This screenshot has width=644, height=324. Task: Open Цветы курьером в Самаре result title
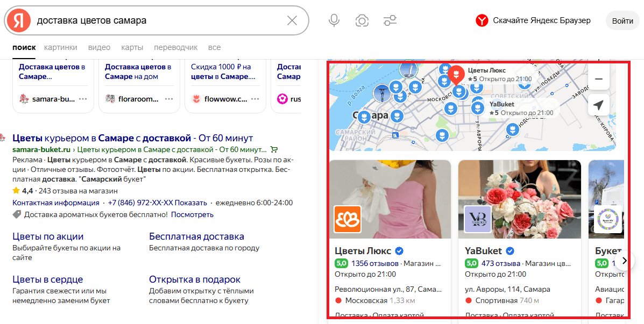coord(133,138)
